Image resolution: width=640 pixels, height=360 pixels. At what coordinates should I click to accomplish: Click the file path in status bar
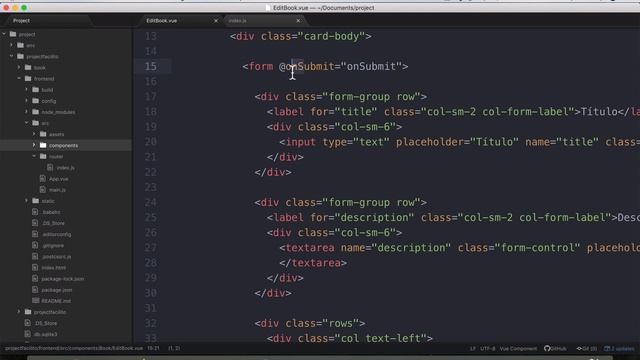click(x=74, y=348)
